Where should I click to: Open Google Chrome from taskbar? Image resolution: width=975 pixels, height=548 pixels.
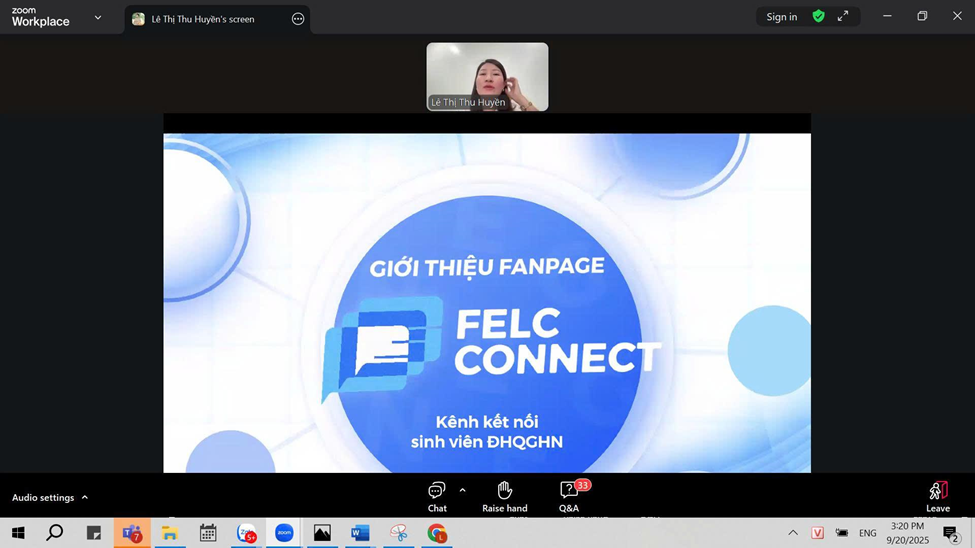pos(437,533)
